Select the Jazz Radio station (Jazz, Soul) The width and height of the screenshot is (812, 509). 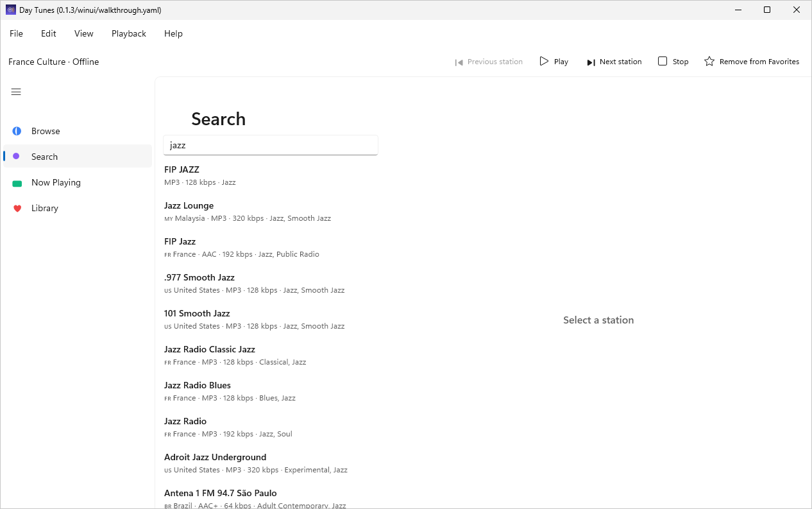[271, 427]
